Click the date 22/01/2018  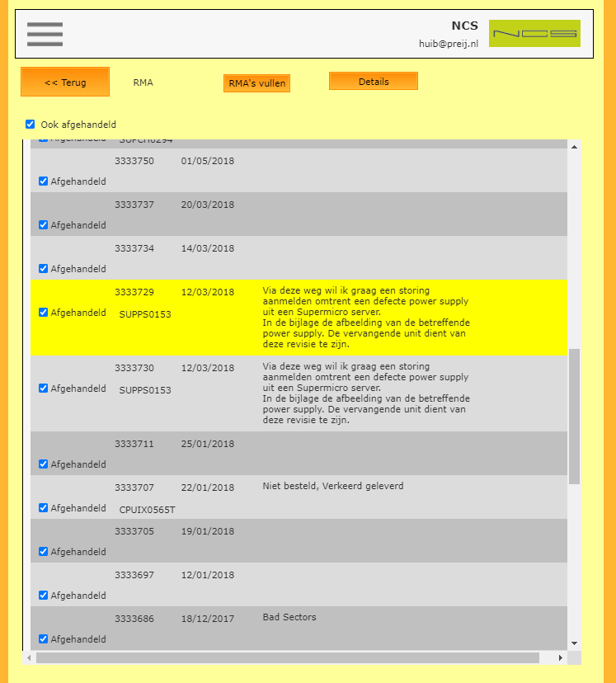point(208,488)
